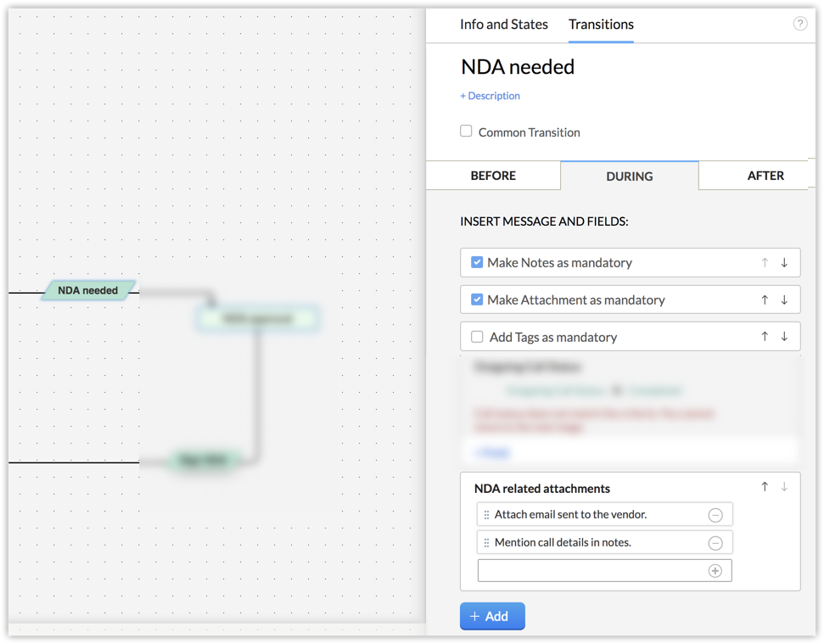824x644 pixels.
Task: Move Add Tags as mandatory row down
Action: click(x=784, y=337)
